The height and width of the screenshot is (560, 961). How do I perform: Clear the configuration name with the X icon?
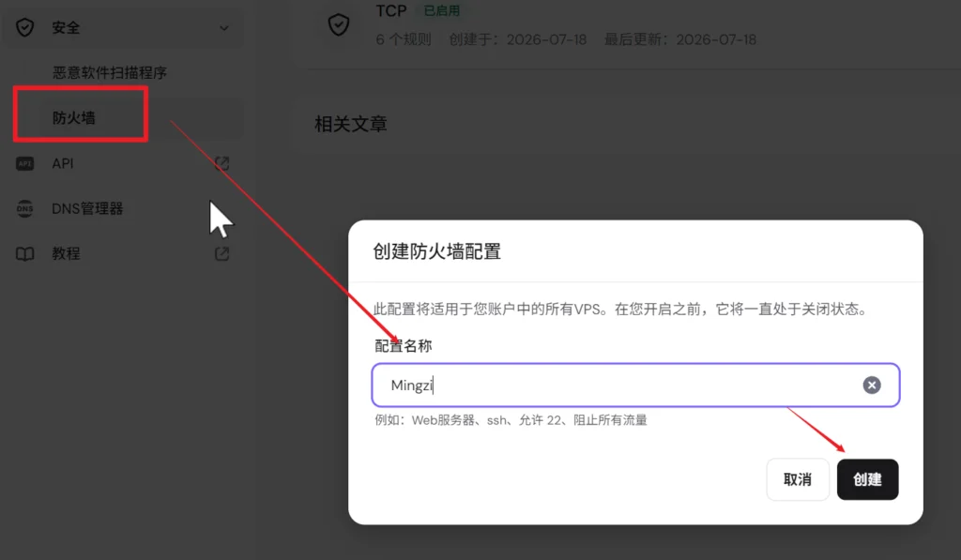tap(872, 386)
